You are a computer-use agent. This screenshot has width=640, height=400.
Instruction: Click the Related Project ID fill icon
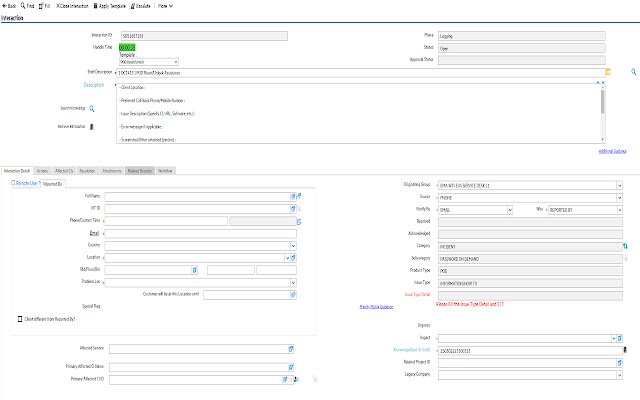click(x=620, y=363)
